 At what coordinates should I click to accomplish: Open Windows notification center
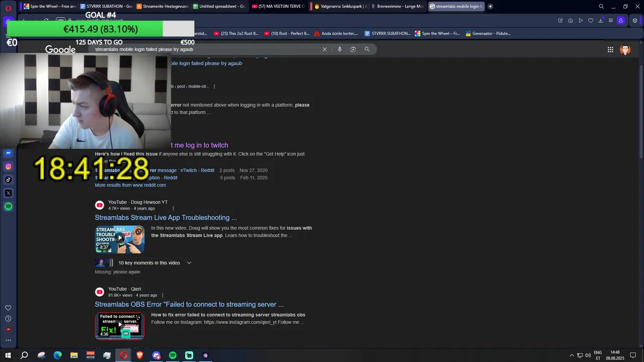pos(633,355)
